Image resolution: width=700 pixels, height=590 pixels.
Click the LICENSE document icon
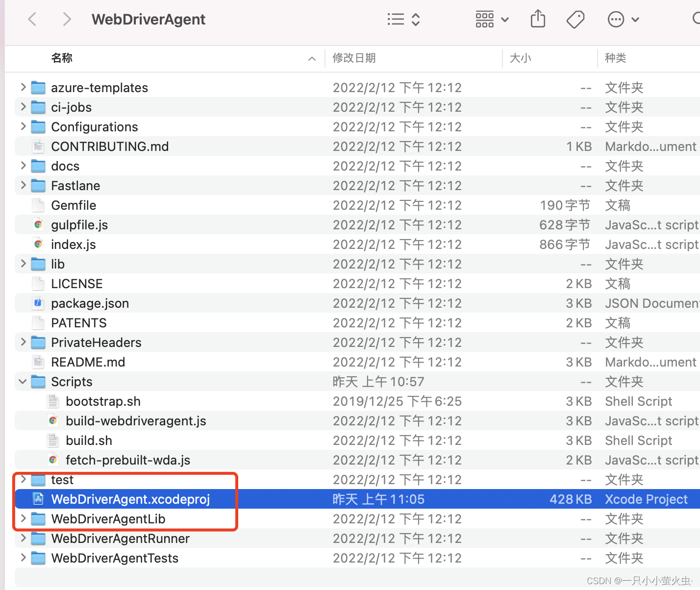(38, 284)
